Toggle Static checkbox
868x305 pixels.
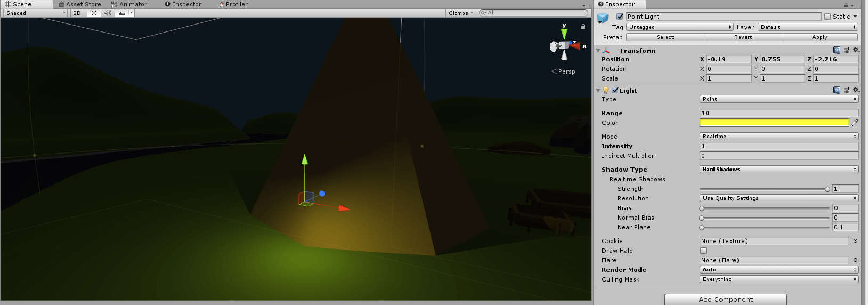coord(828,17)
